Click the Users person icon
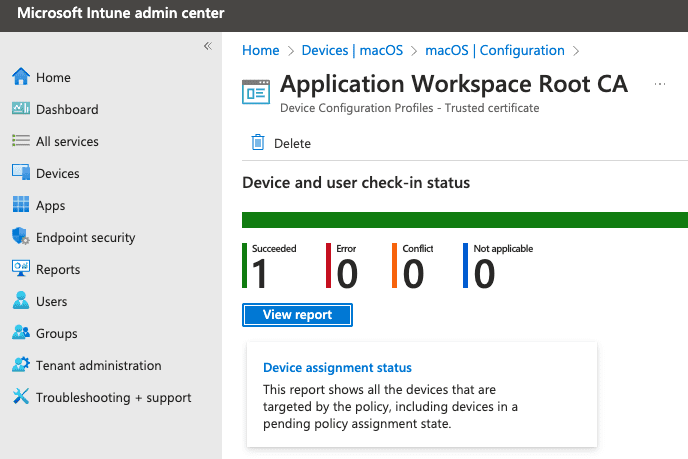Image resolution: width=688 pixels, height=459 pixels. pos(20,301)
